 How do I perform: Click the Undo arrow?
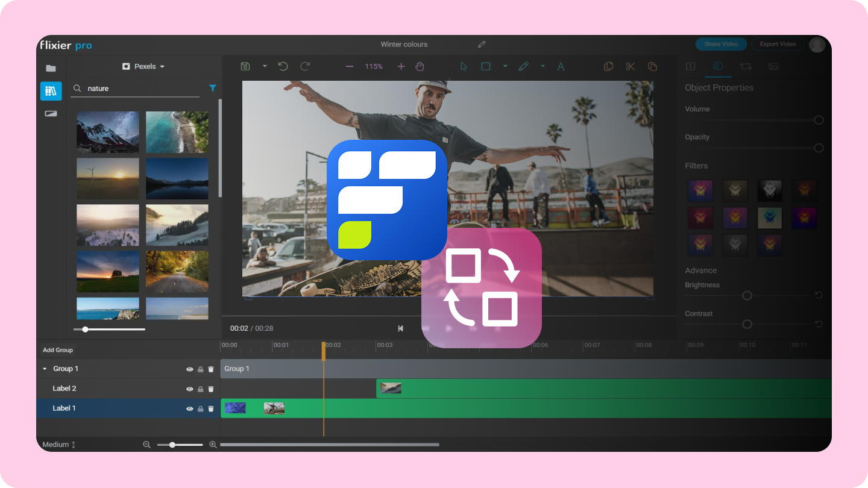(x=283, y=66)
